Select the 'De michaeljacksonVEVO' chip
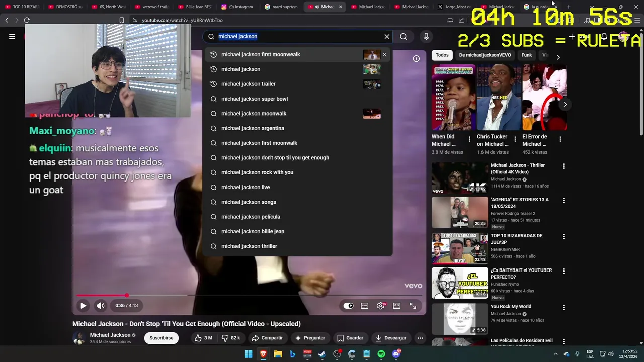 [485, 55]
